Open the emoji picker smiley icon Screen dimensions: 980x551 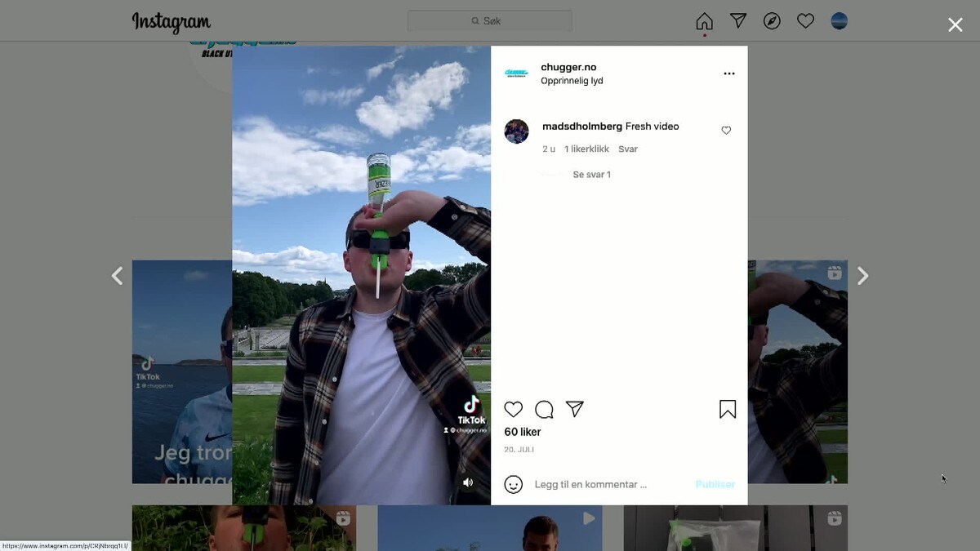[x=513, y=484]
